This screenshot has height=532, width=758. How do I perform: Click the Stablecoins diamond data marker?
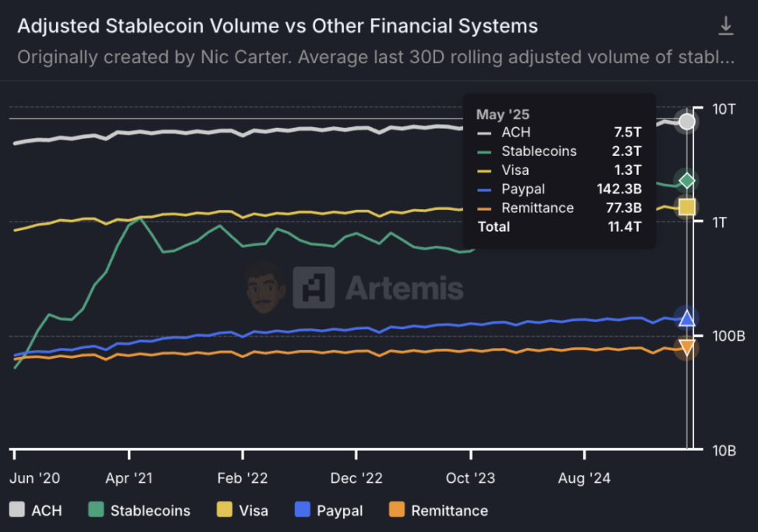[687, 180]
